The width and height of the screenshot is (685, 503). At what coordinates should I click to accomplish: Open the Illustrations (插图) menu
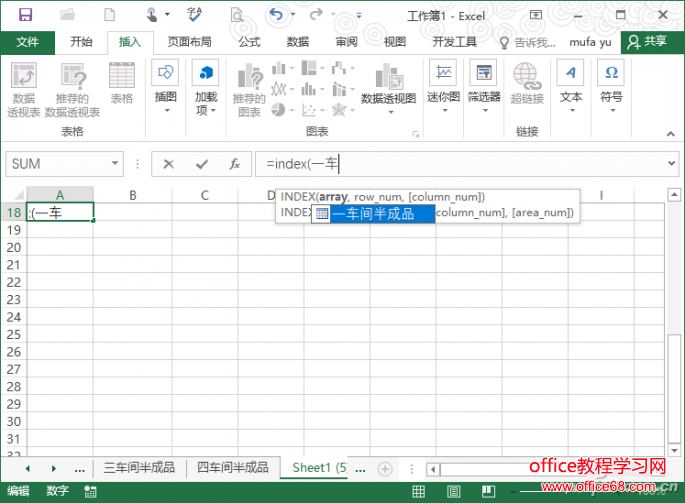pos(165,87)
